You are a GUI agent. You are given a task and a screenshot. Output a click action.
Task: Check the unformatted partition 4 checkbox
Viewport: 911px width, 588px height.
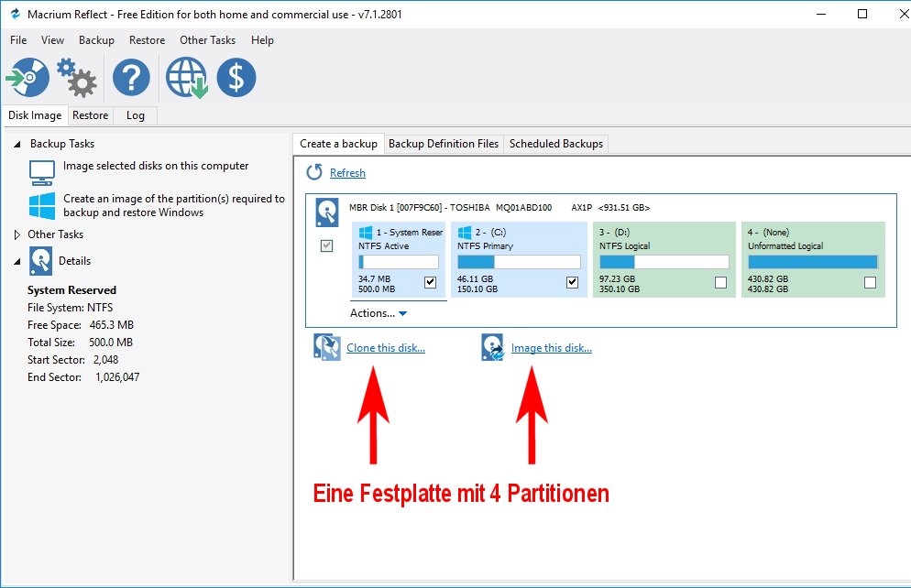pos(870,282)
